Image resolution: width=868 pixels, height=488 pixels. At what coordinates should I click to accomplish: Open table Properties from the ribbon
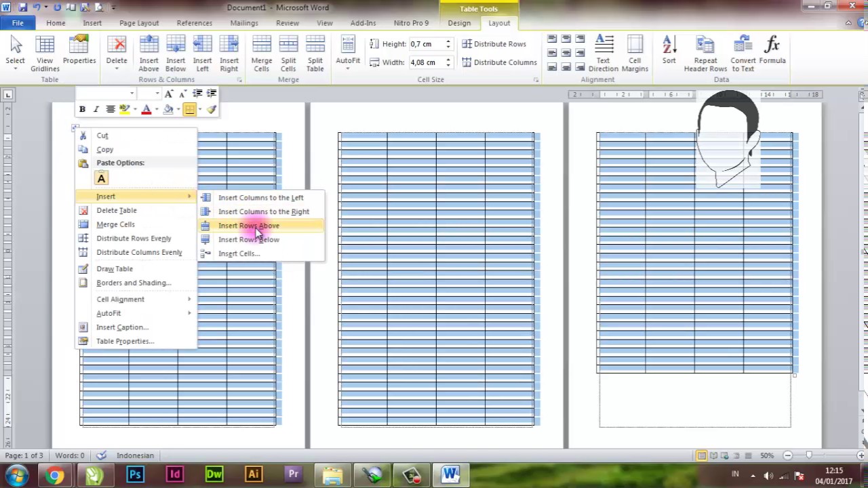[x=79, y=51]
